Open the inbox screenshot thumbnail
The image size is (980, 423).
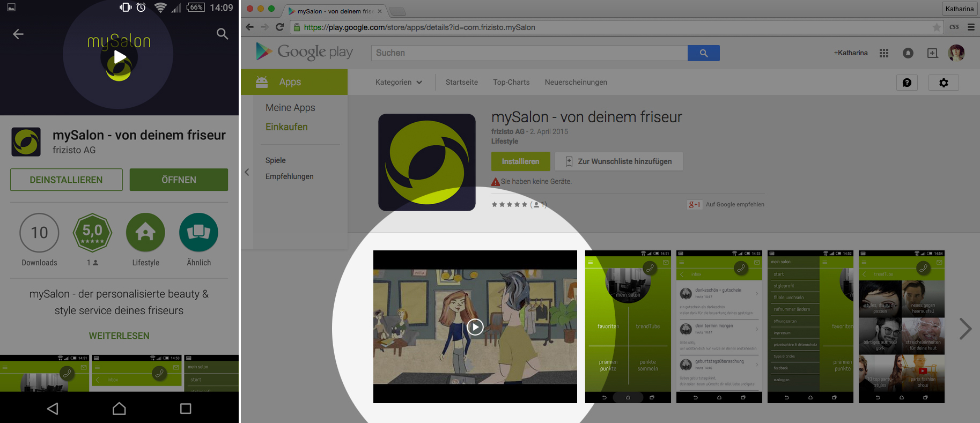(719, 326)
